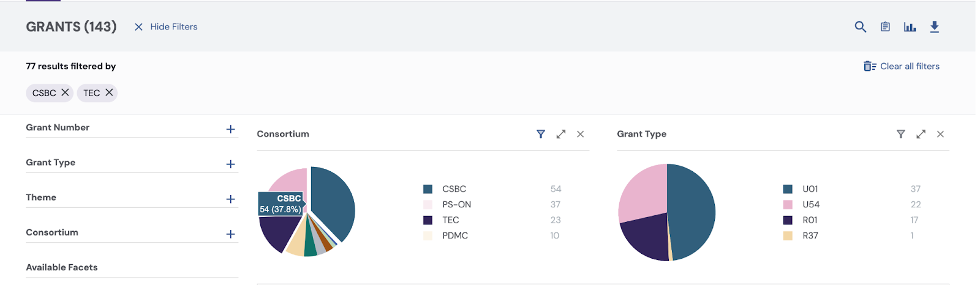Download grants using the download icon
Viewport: 980px width, 285px height.
click(934, 27)
